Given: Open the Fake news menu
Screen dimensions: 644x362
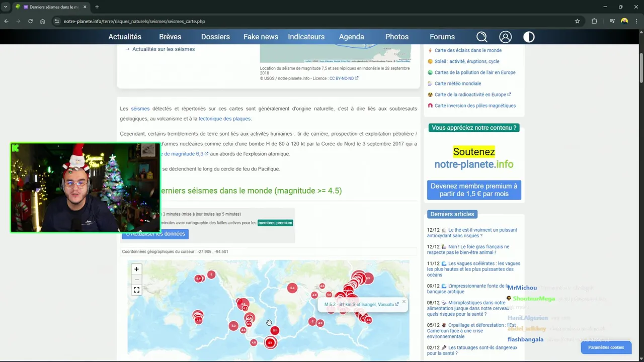Looking at the screenshot, I should [x=261, y=37].
